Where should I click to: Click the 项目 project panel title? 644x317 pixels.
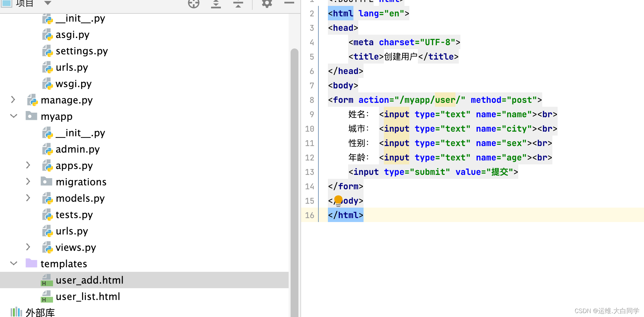25,3
